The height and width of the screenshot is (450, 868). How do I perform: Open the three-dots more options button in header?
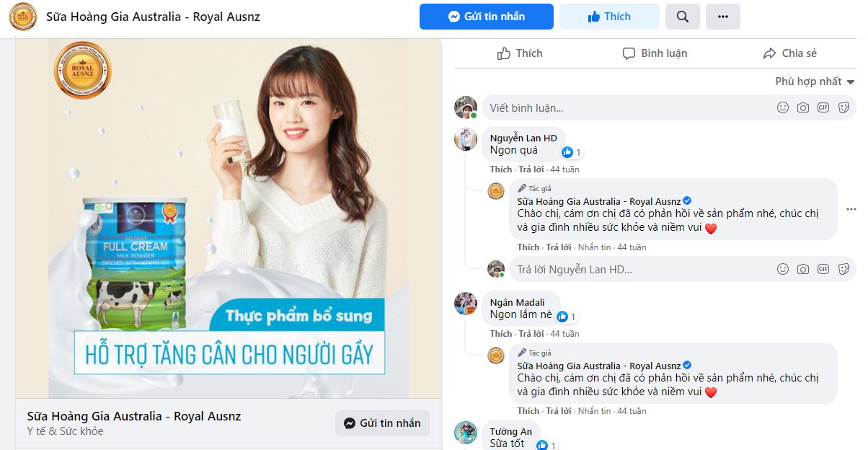[722, 17]
